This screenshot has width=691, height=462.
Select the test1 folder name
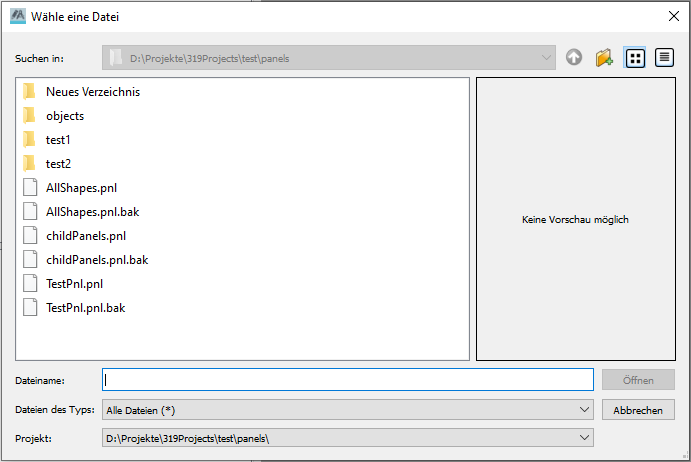pos(58,140)
